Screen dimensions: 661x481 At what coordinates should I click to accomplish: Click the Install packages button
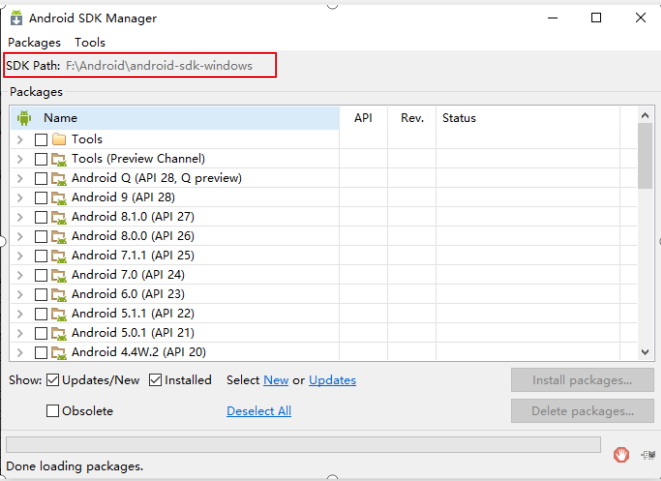(582, 380)
